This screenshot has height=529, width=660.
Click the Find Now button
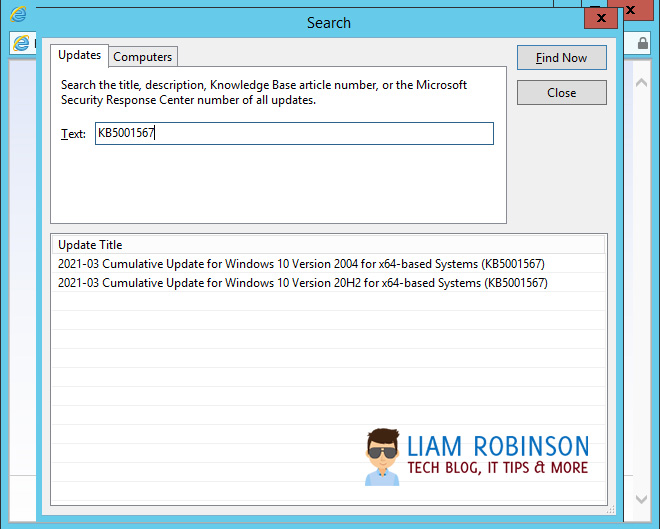(x=562, y=58)
